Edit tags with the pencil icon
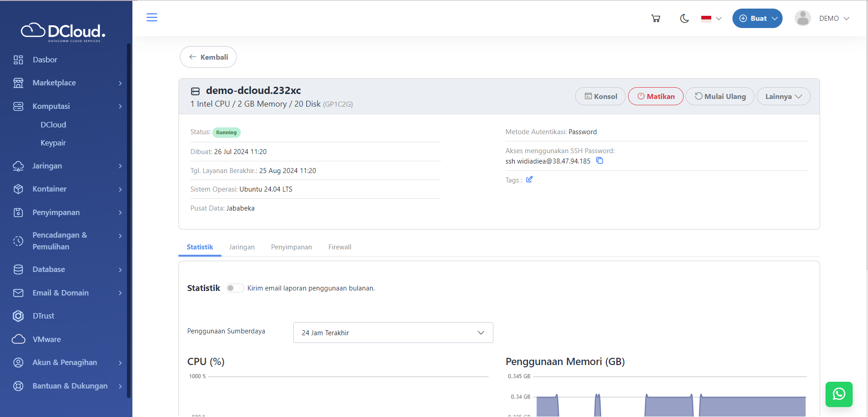This screenshot has height=417, width=868. (529, 180)
